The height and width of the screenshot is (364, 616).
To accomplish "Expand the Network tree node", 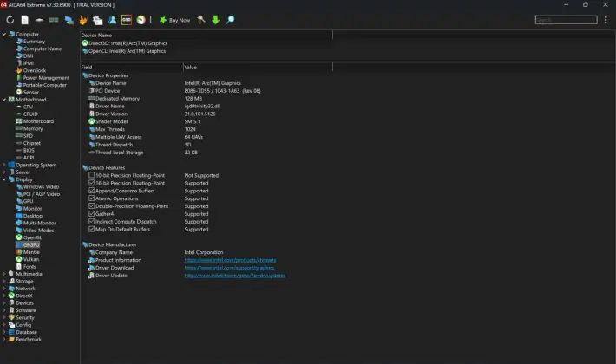I will point(4,289).
